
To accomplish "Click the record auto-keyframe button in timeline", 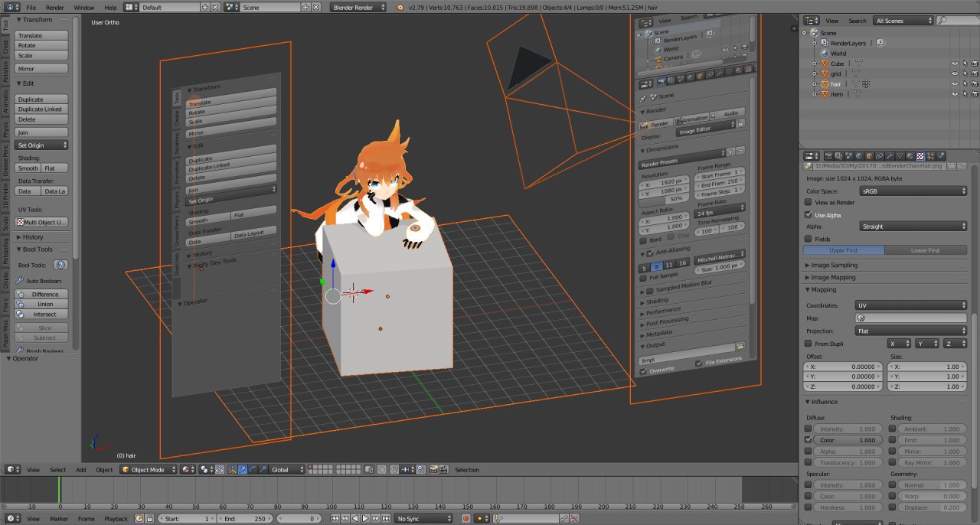I will [465, 518].
